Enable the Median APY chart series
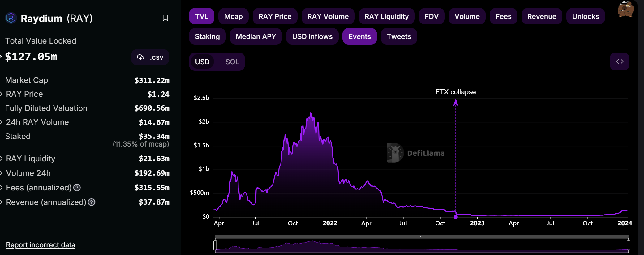Screen dimensions: 644x255 point(256,36)
